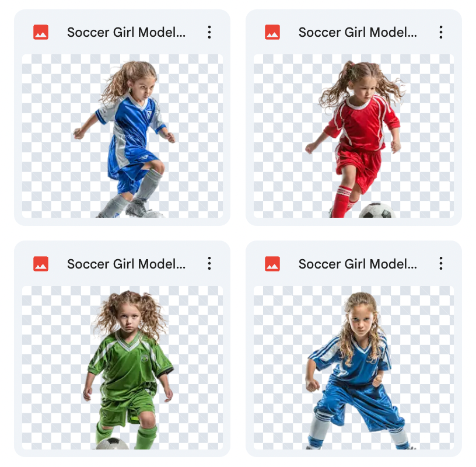This screenshot has width=476, height=467.
Task: Open thumbnail of girl in red soccer uniform
Action: tap(353, 136)
